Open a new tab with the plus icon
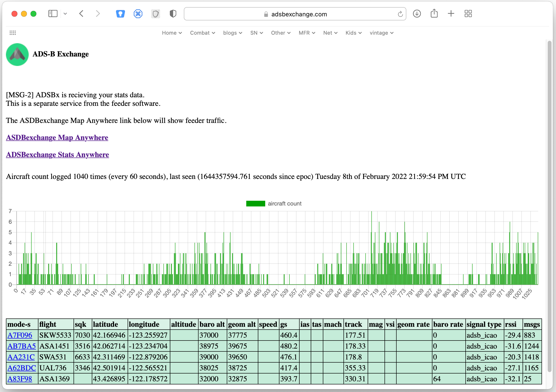This screenshot has height=392, width=556. 451,14
